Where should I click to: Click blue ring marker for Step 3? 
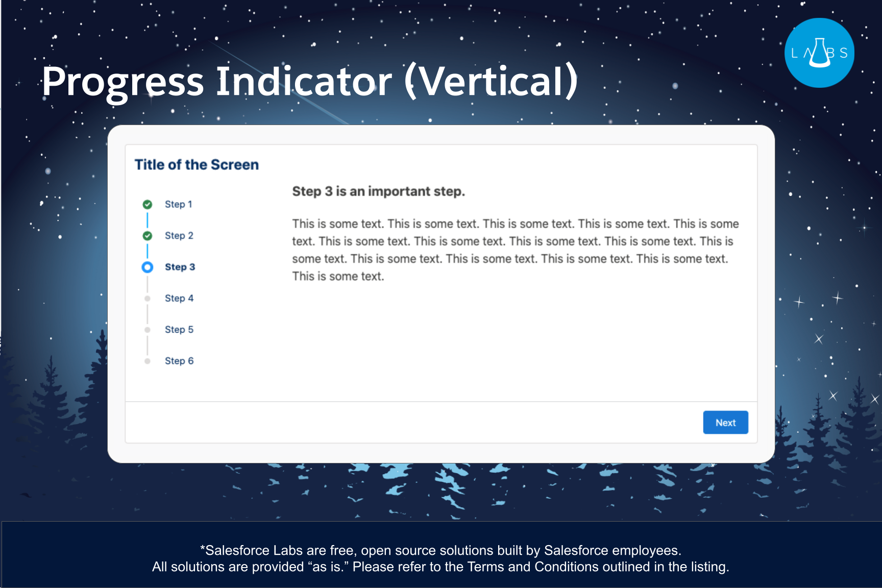tap(148, 267)
